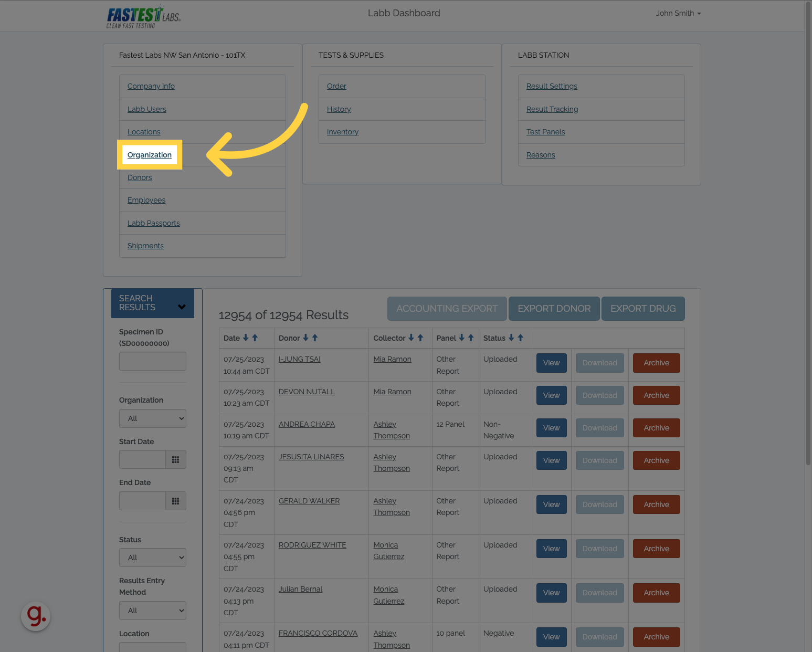Viewport: 812px width, 652px height.
Task: Click the Specimen ID input field
Action: pyautogui.click(x=152, y=361)
